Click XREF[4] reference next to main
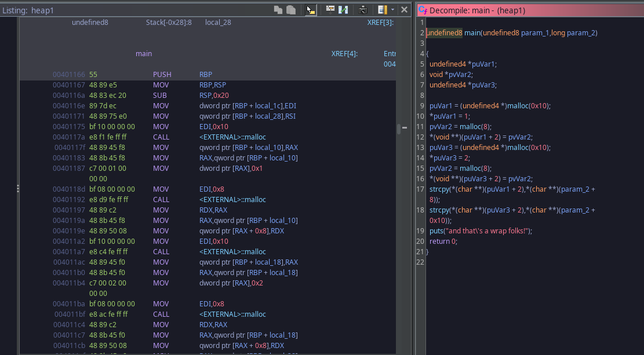 344,54
